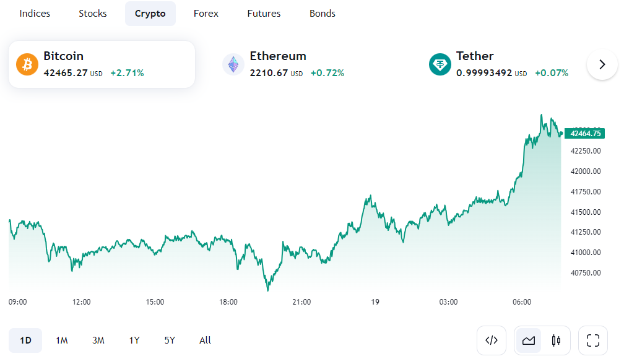The height and width of the screenshot is (364, 624).
Task: Select 3M time range
Action: tap(98, 340)
